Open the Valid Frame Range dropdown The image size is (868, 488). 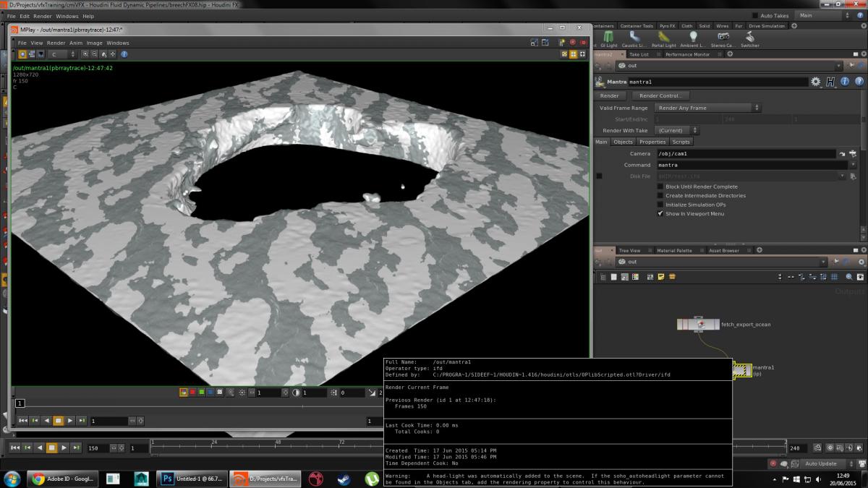pyautogui.click(x=707, y=108)
